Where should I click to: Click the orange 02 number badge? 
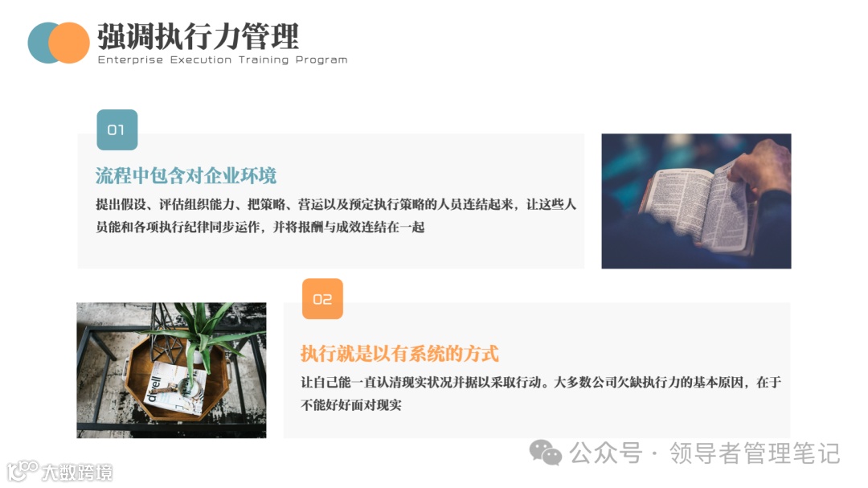click(322, 299)
